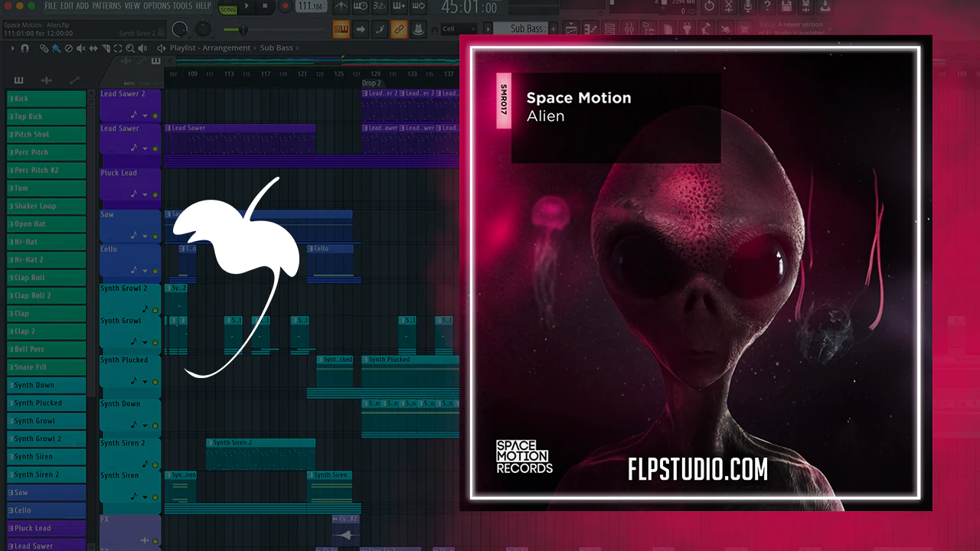Select the Cello pattern in picker
This screenshot has height=551, width=980.
click(47, 510)
